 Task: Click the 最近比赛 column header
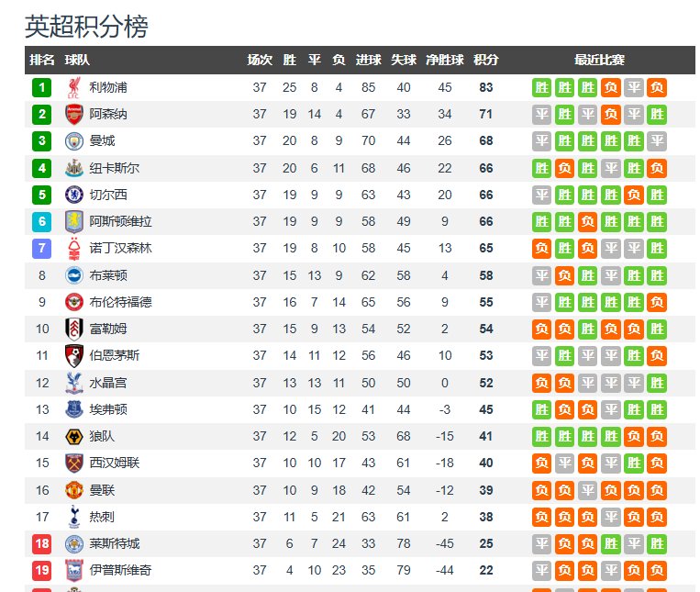[x=599, y=61]
